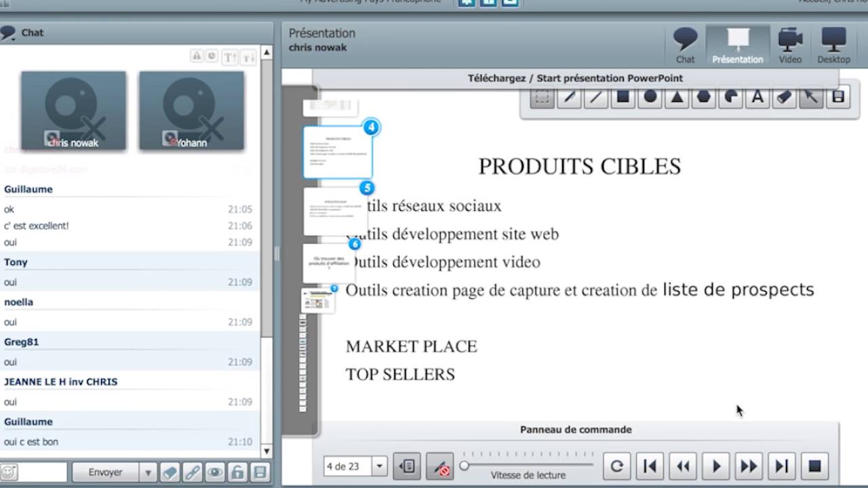868x488 pixels.
Task: Click the chat message input field
Action: 43,472
